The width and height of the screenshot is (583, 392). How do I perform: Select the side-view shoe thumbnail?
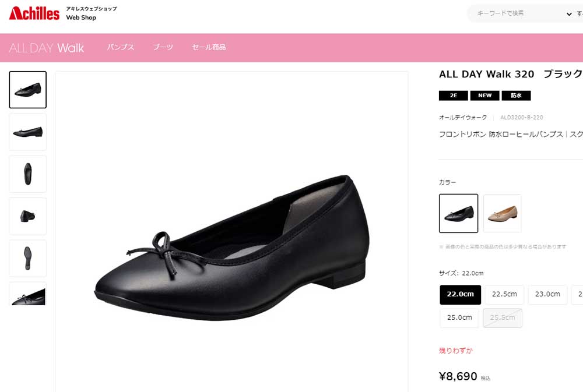(27, 132)
